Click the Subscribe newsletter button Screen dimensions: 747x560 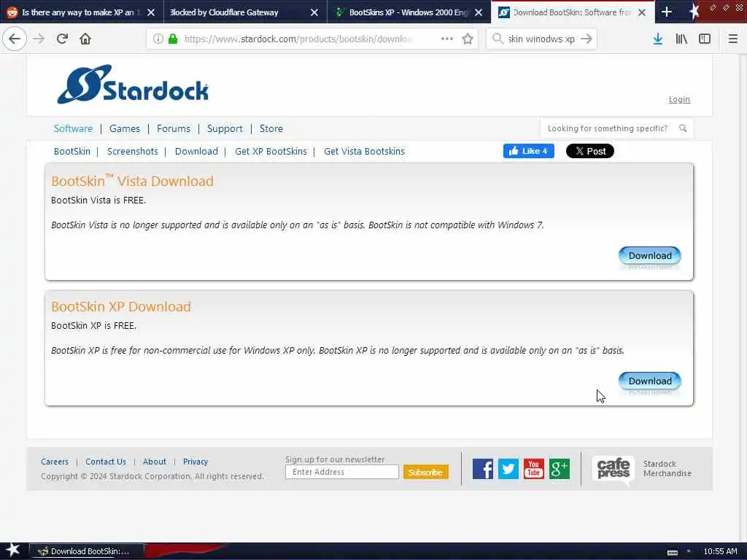pos(425,472)
